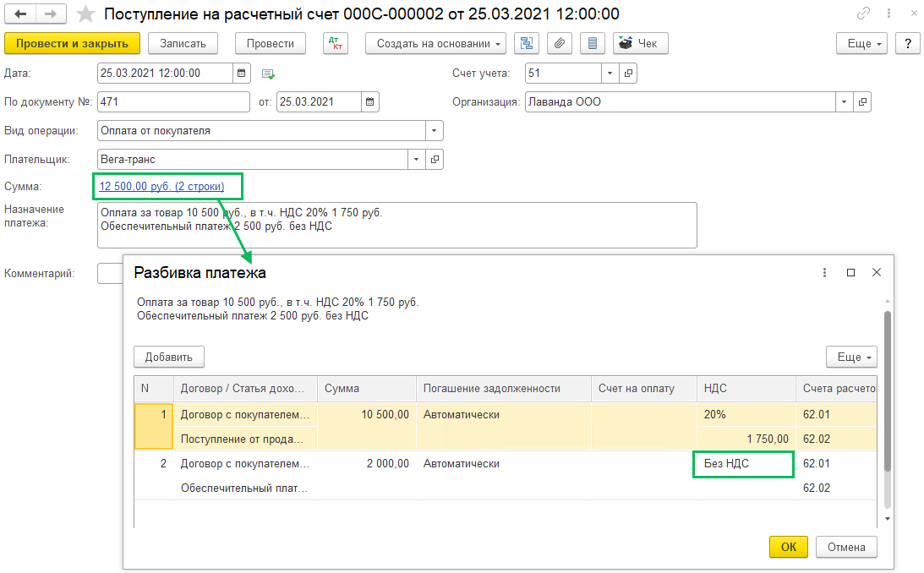
Task: Click the Дата input field
Action: coord(165,73)
